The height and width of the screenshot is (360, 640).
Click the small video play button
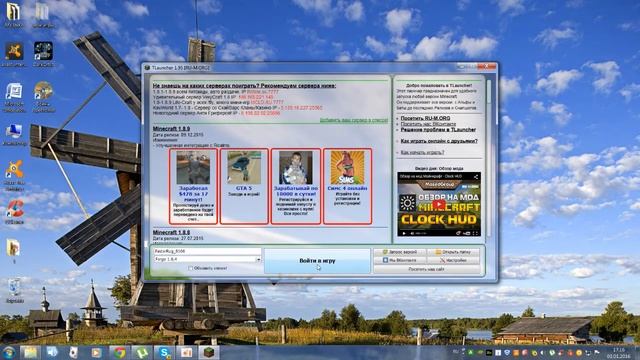pyautogui.click(x=404, y=233)
